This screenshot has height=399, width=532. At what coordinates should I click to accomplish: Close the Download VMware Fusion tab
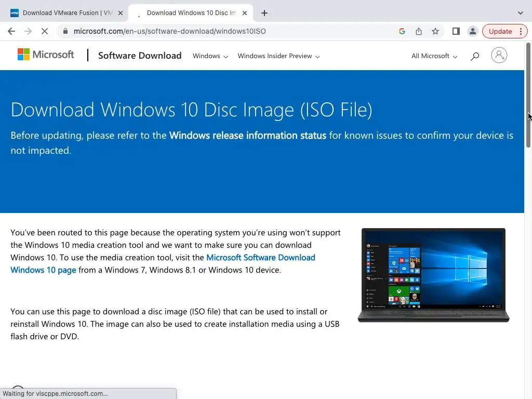pos(121,13)
